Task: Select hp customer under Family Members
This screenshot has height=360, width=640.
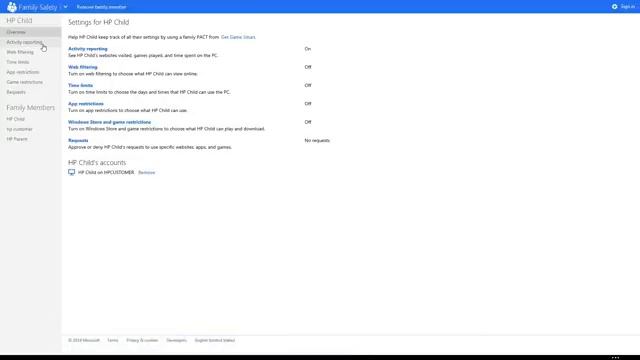Action: (19, 129)
